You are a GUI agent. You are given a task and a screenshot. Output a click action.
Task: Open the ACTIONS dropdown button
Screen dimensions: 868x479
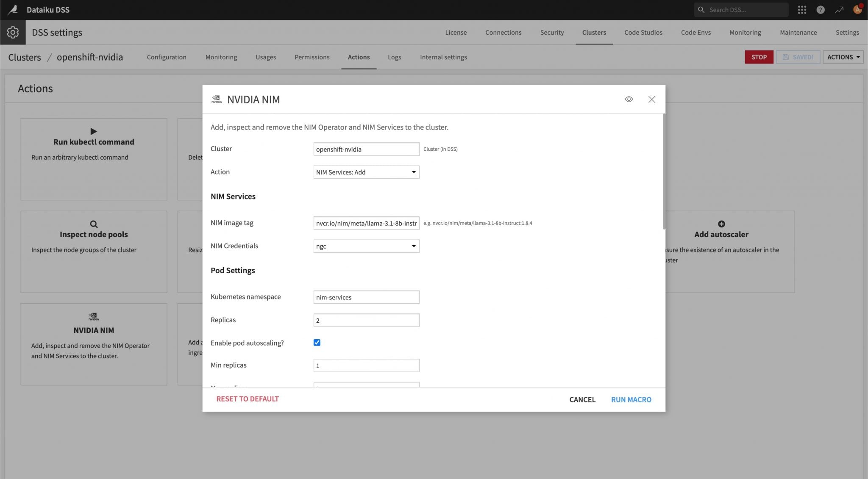(x=843, y=57)
